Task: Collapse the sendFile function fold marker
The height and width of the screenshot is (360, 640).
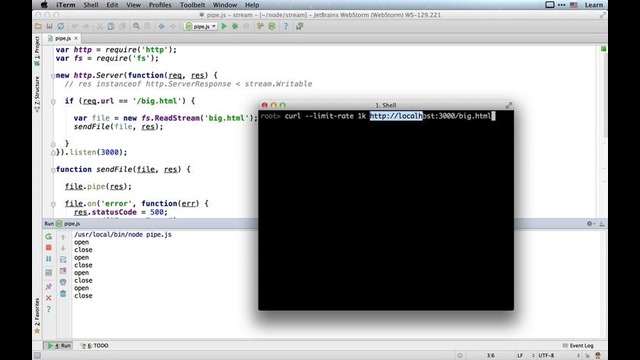Action: click(x=53, y=170)
